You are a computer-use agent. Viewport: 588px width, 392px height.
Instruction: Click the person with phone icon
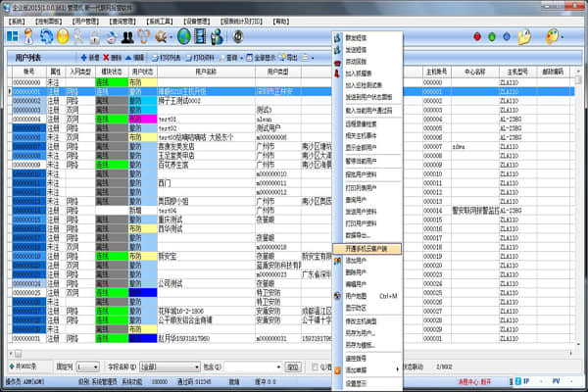pyautogui.click(x=217, y=37)
